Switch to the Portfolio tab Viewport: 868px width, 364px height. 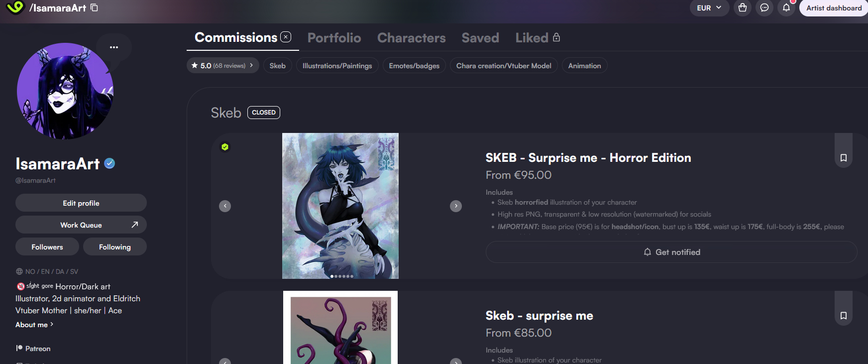(334, 38)
